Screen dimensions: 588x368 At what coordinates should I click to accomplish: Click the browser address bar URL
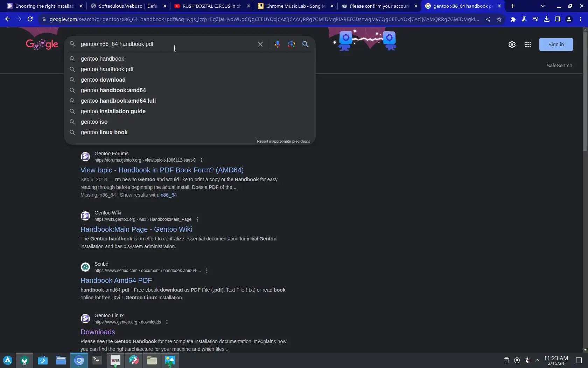pyautogui.click(x=264, y=19)
